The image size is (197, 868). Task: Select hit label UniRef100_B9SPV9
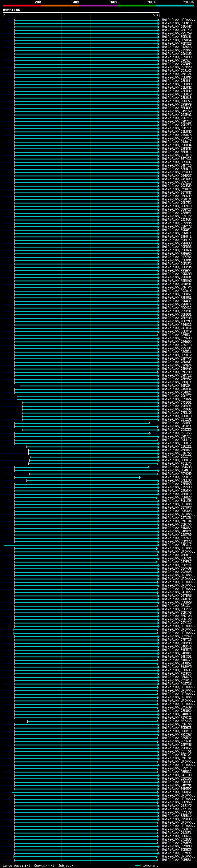pos(177,104)
